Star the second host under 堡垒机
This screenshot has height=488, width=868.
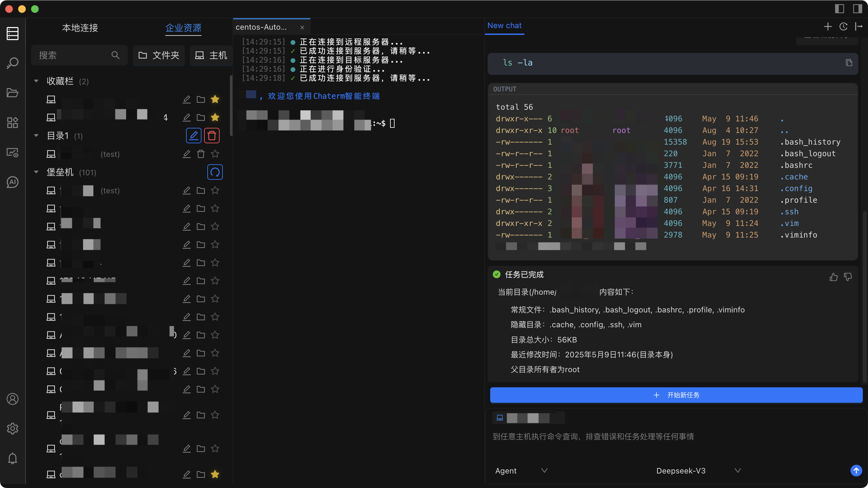[x=215, y=208]
